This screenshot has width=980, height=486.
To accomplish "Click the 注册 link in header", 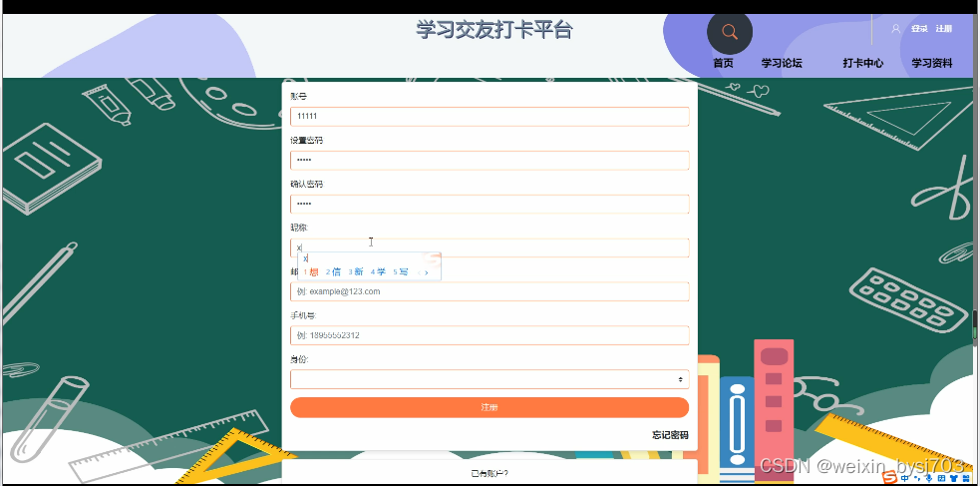I will pos(944,29).
